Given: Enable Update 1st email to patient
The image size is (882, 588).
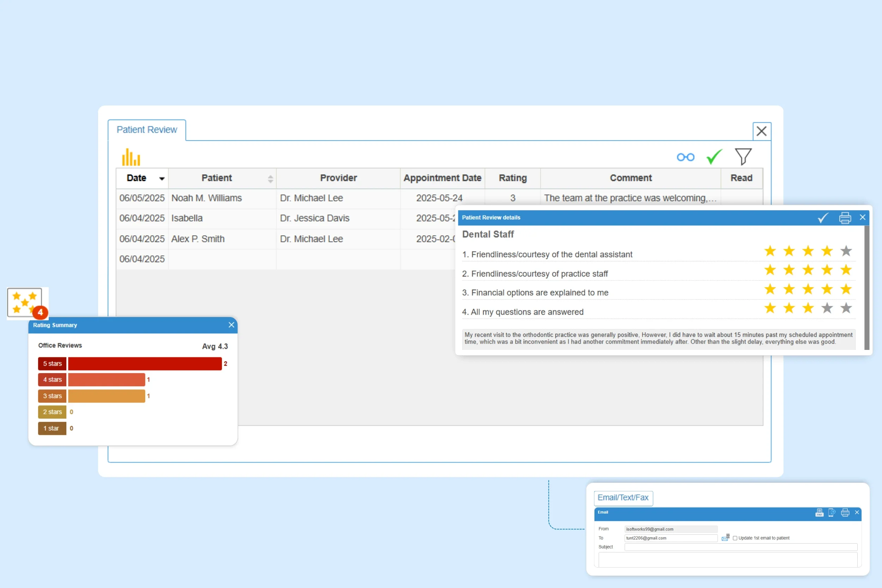Looking at the screenshot, I should [735, 538].
